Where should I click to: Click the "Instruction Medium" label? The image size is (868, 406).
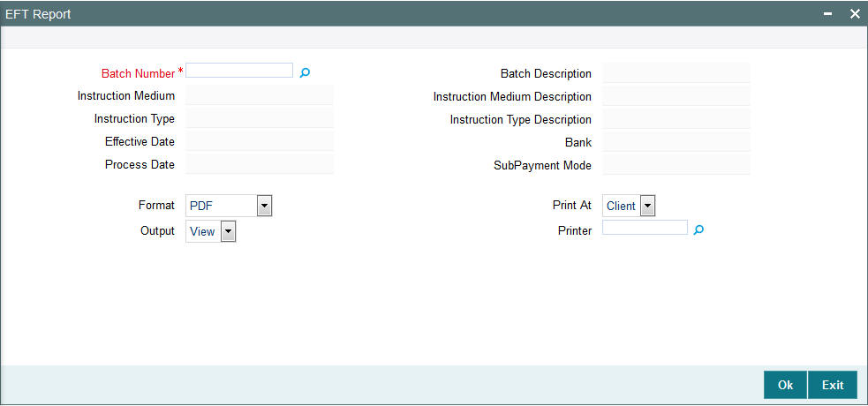126,95
